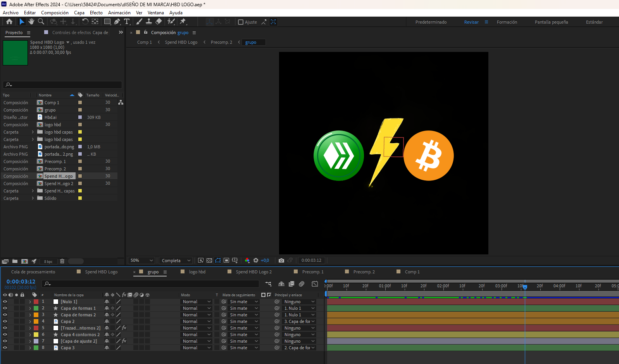The width and height of the screenshot is (619, 364).
Task: Open show channel color menu
Action: point(247,260)
